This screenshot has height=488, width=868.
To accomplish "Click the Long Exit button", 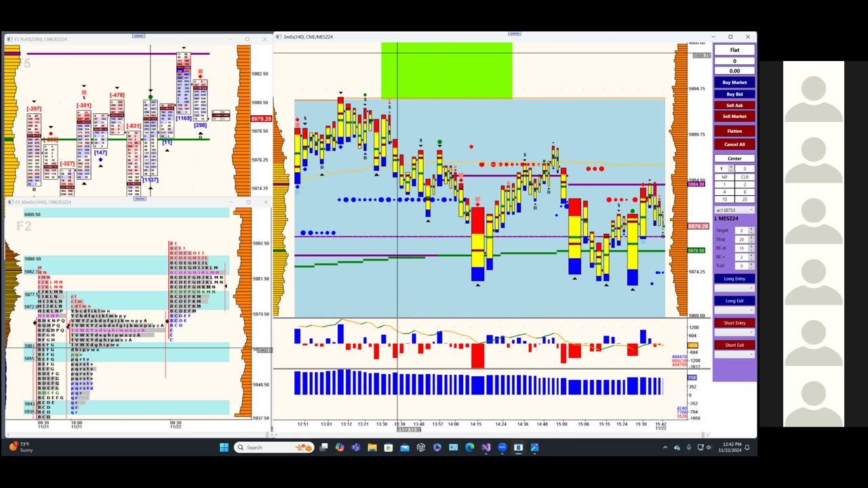I will [734, 301].
